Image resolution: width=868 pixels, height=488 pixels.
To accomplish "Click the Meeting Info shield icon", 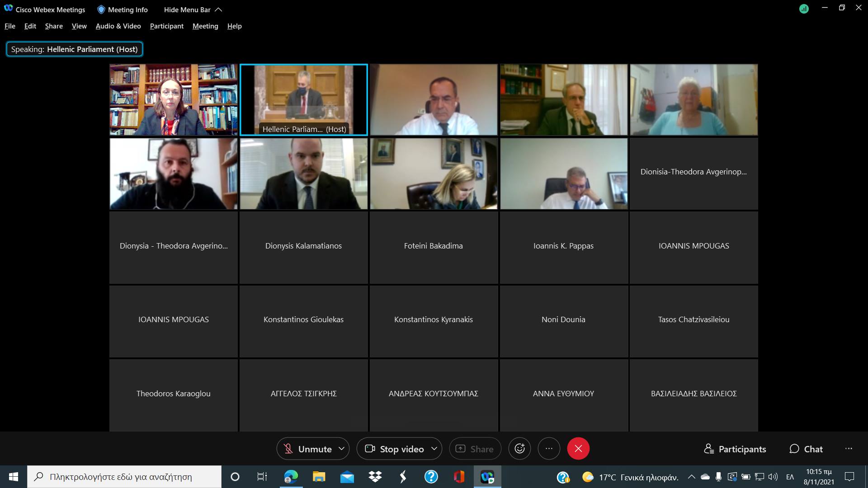I will (101, 9).
